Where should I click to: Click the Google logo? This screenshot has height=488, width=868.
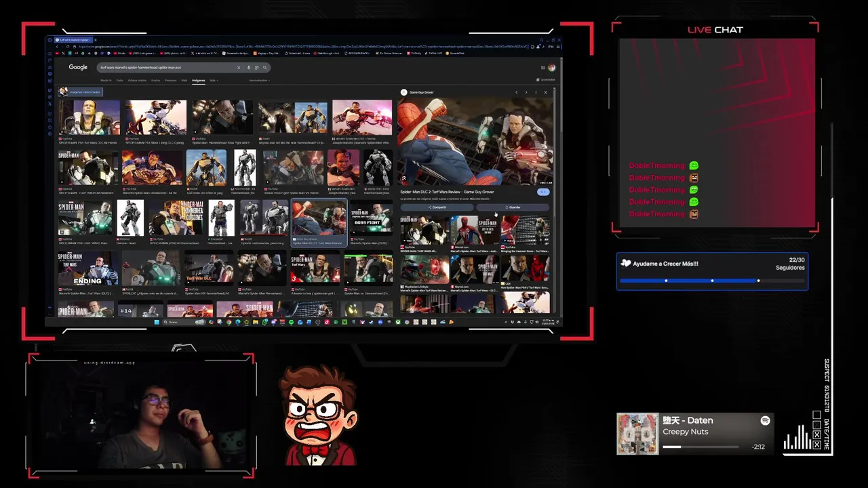[x=78, y=67]
